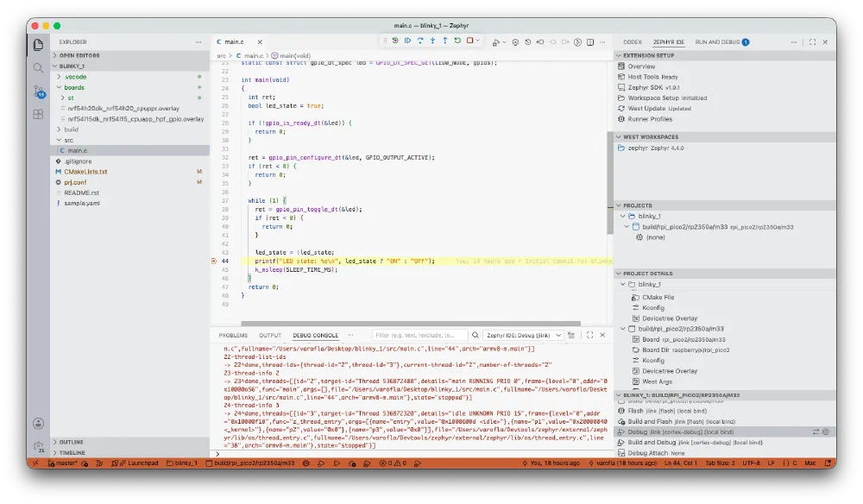
Task: Open the Zephyr IDE: Debug (jlink) dropdown
Action: point(524,335)
